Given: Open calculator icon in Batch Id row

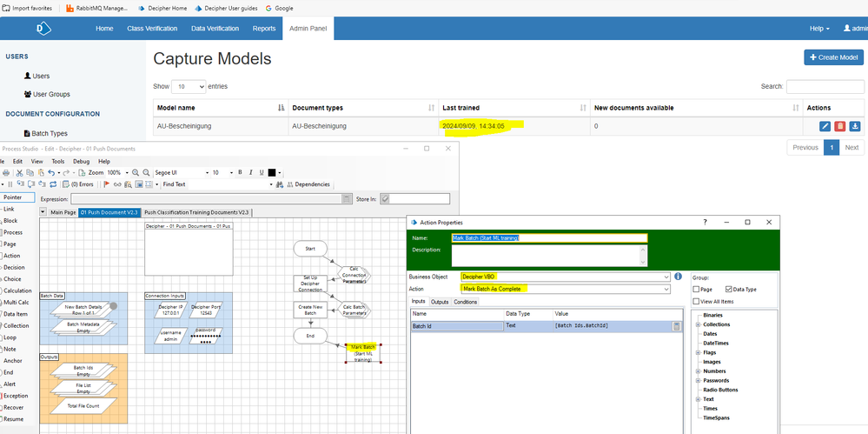Looking at the screenshot, I should coord(677,325).
